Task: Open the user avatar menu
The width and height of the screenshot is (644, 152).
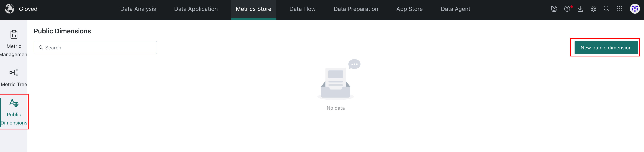Action: 635,9
